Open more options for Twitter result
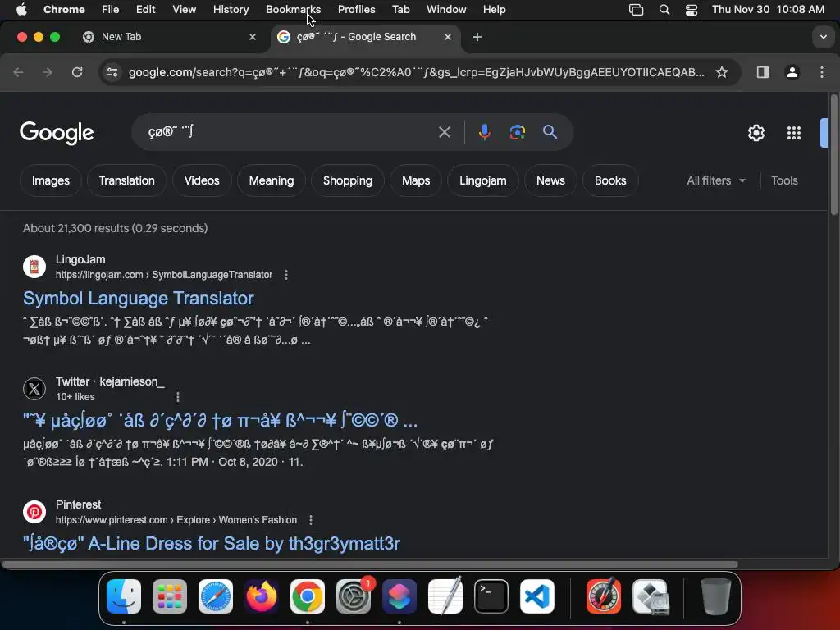 (x=178, y=397)
